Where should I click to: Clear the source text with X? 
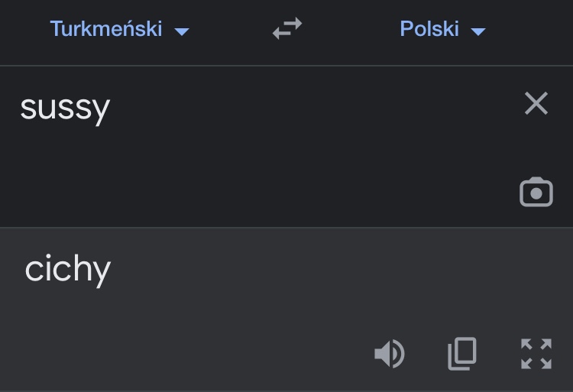[x=536, y=103]
